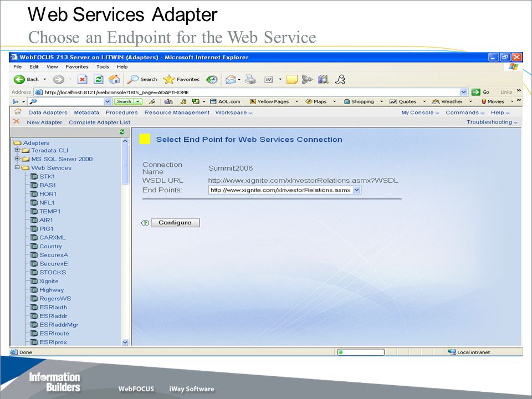Select the Country connection in tree
This screenshot has width=532, height=399.
50,246
